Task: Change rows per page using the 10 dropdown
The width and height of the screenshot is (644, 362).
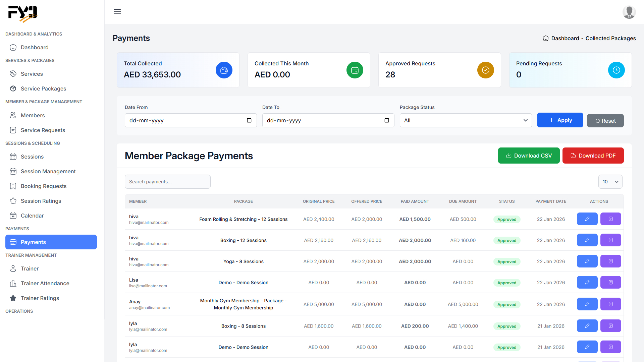Action: tap(610, 182)
